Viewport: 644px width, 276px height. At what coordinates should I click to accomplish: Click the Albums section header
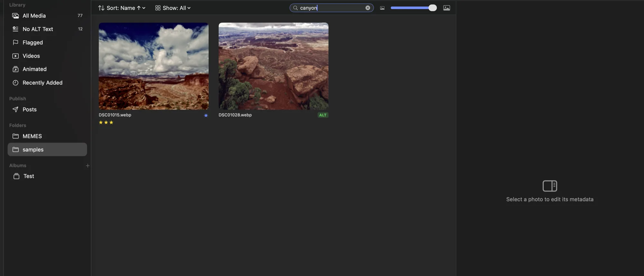pyautogui.click(x=18, y=166)
